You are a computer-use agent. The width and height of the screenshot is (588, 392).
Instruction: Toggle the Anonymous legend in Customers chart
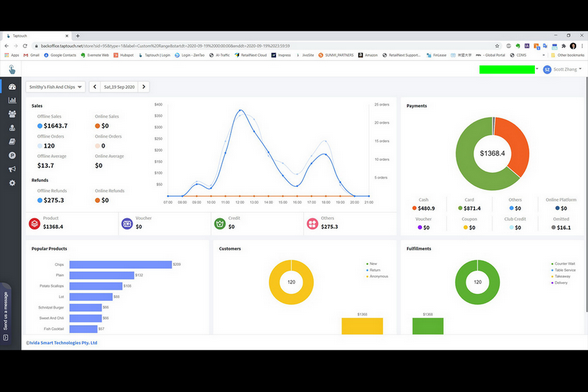click(x=377, y=276)
